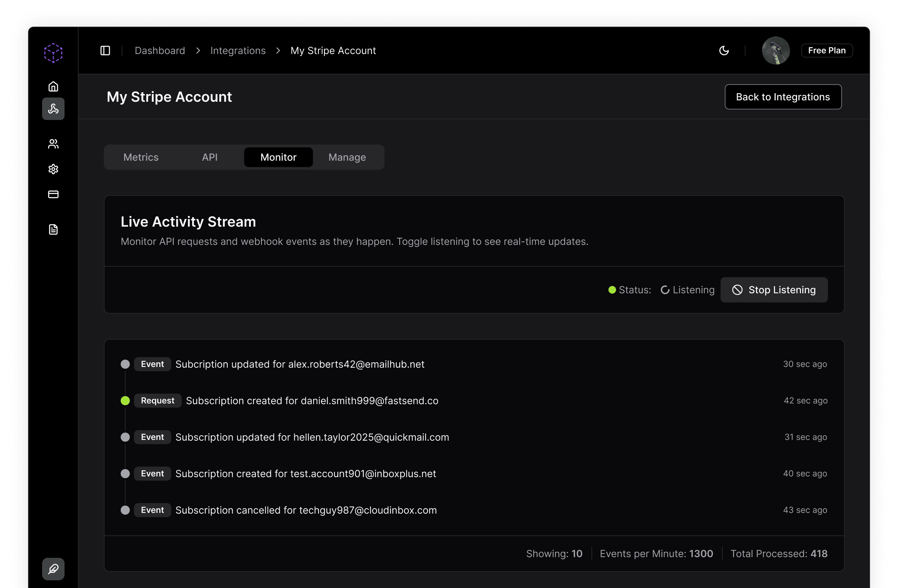Go to Integrations breadcrumb

[x=238, y=51]
